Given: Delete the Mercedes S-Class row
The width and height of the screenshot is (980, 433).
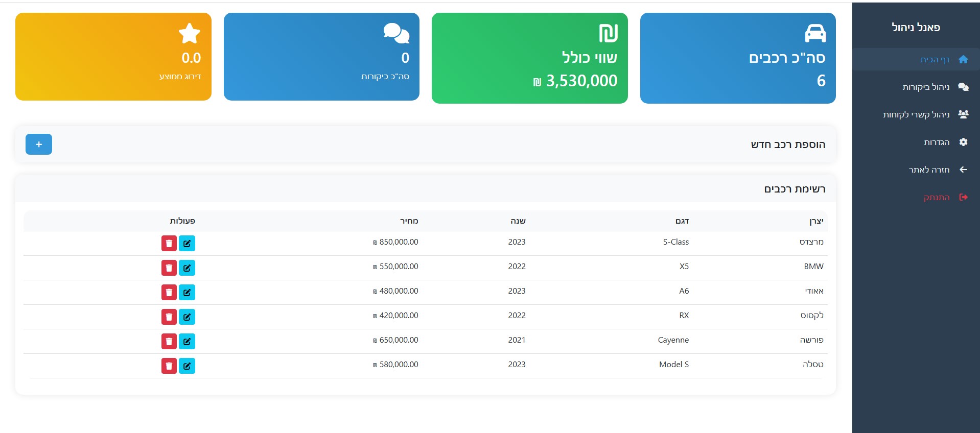Looking at the screenshot, I should tap(169, 244).
